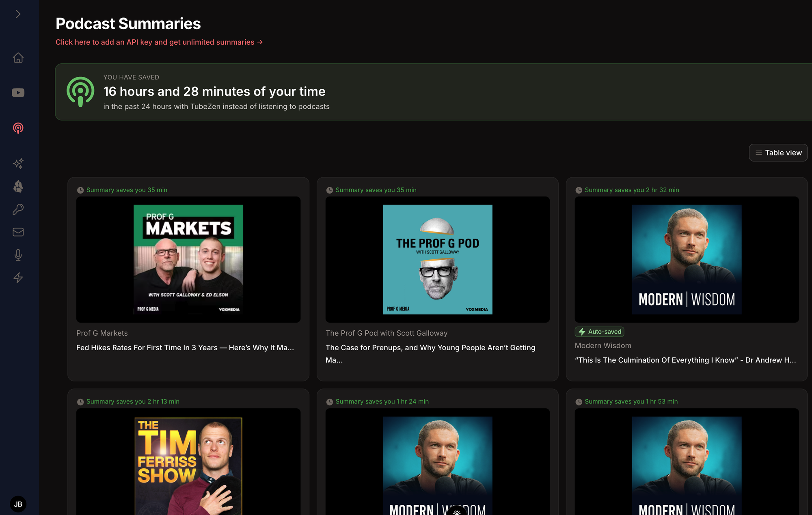Open the API key icon in sidebar
Viewport: 812px width, 515px height.
click(18, 209)
